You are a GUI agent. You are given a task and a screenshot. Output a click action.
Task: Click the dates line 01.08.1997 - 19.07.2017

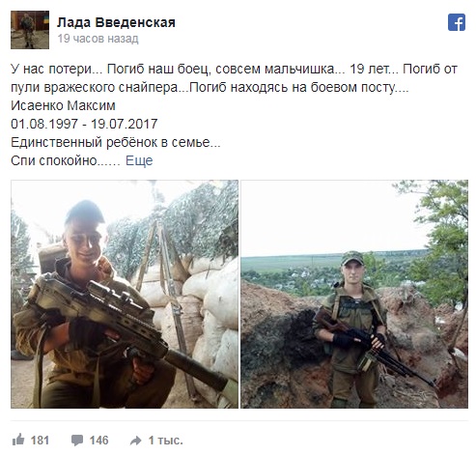point(84,124)
